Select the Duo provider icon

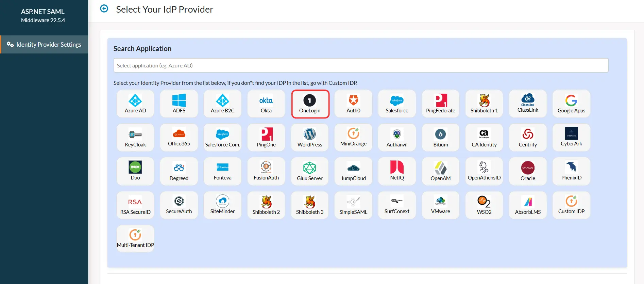[135, 171]
